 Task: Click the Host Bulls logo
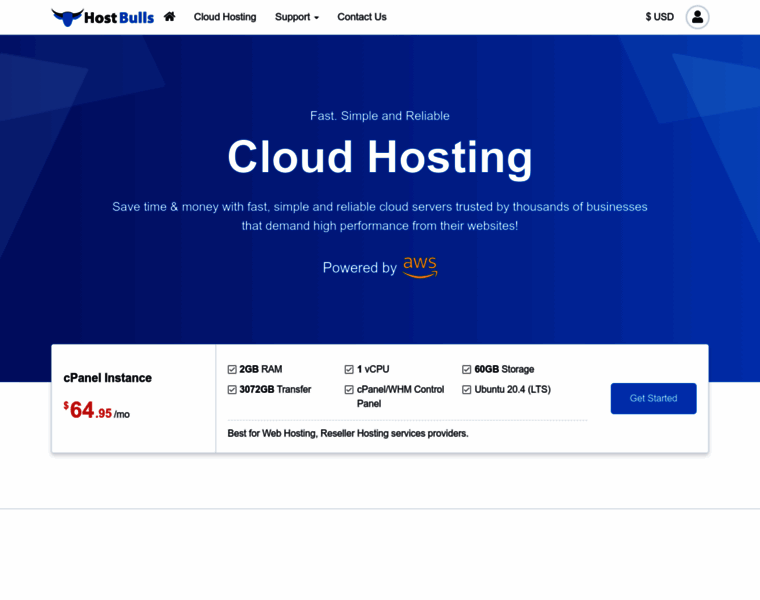click(x=103, y=17)
